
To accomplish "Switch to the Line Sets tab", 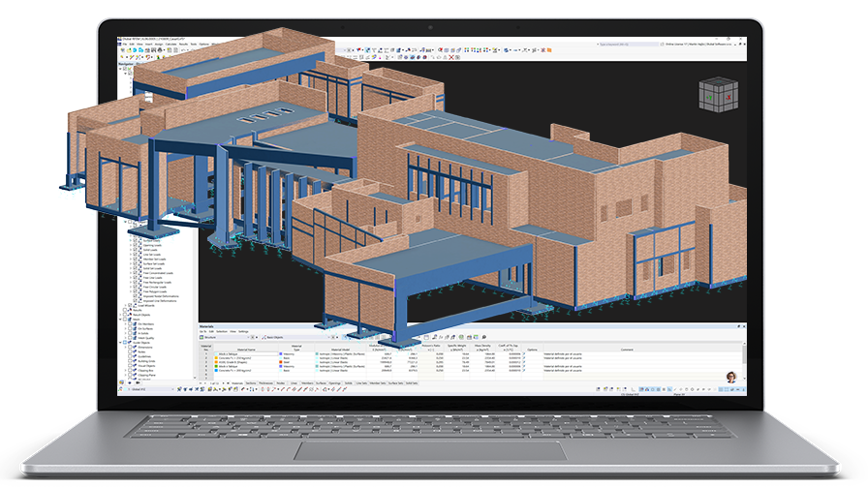I will [x=361, y=382].
